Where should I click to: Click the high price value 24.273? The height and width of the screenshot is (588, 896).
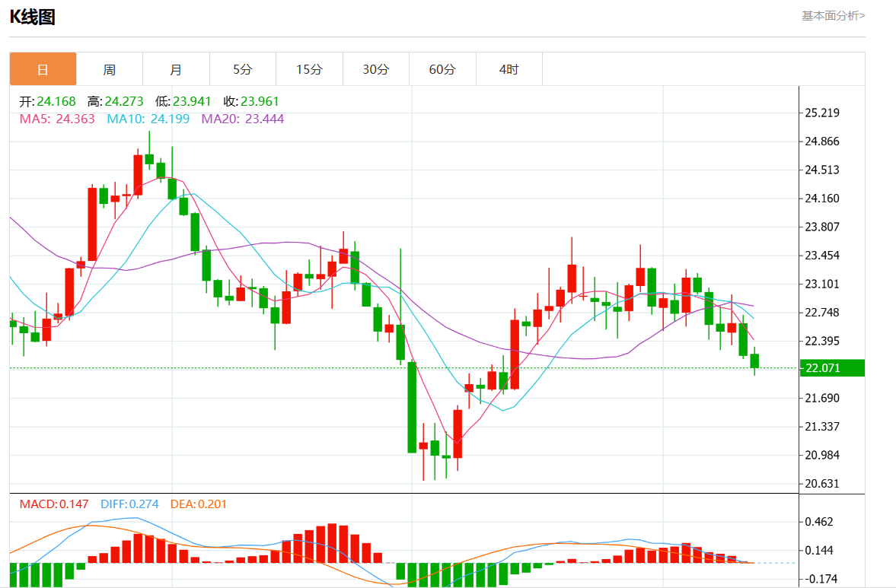coord(124,101)
